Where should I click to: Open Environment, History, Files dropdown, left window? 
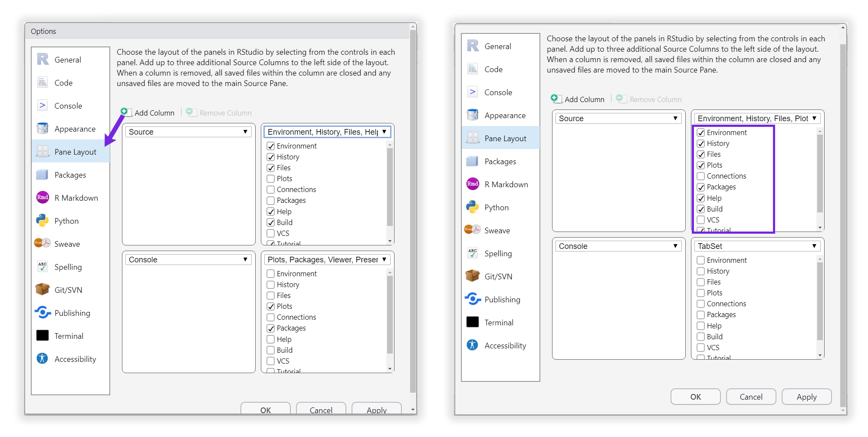click(327, 132)
